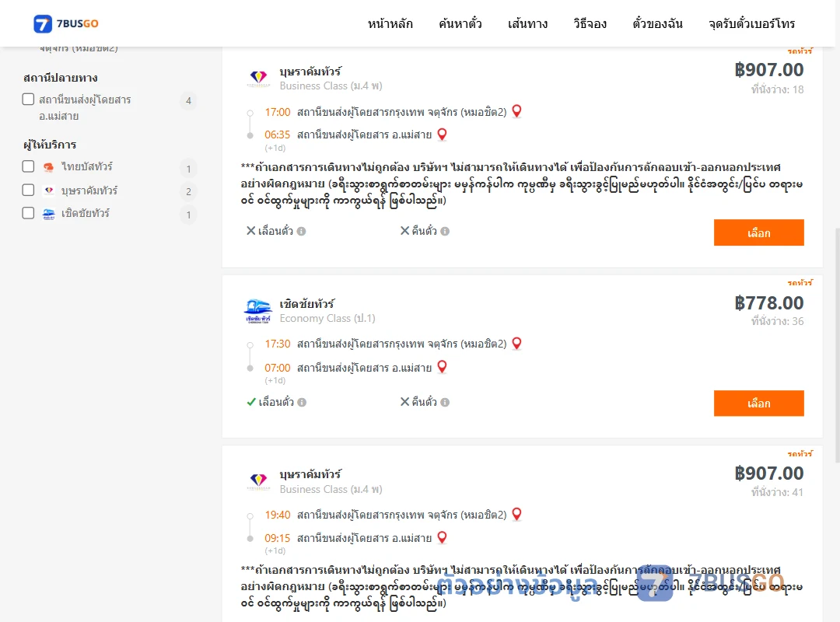840x622 pixels.
Task: Click the ผู้ให้บริการ filter heading
Action: coord(50,145)
